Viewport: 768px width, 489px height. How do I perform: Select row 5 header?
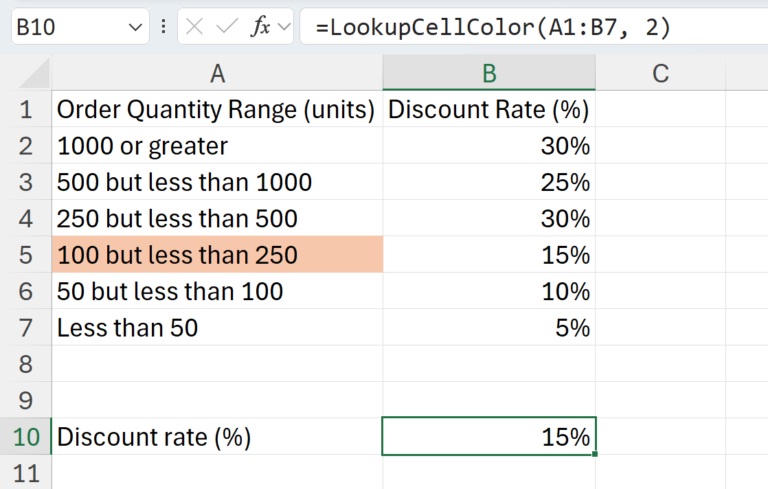(x=25, y=255)
